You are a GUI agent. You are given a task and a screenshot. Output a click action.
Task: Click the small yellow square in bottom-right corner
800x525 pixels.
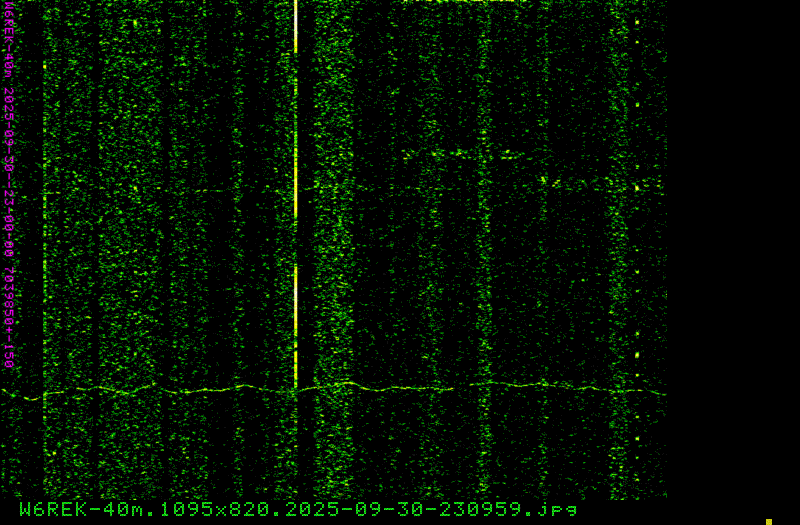[769, 521]
